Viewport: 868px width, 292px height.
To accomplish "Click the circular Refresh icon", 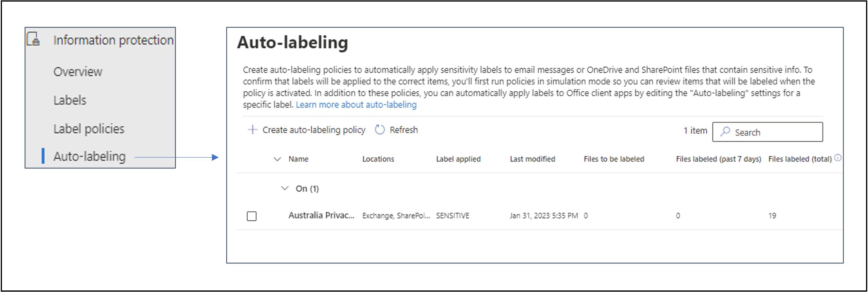I will coord(379,130).
